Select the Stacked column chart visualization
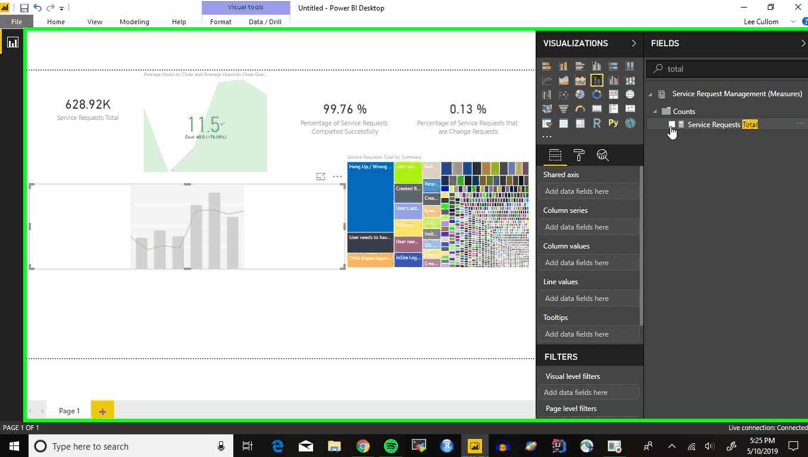 coord(563,66)
